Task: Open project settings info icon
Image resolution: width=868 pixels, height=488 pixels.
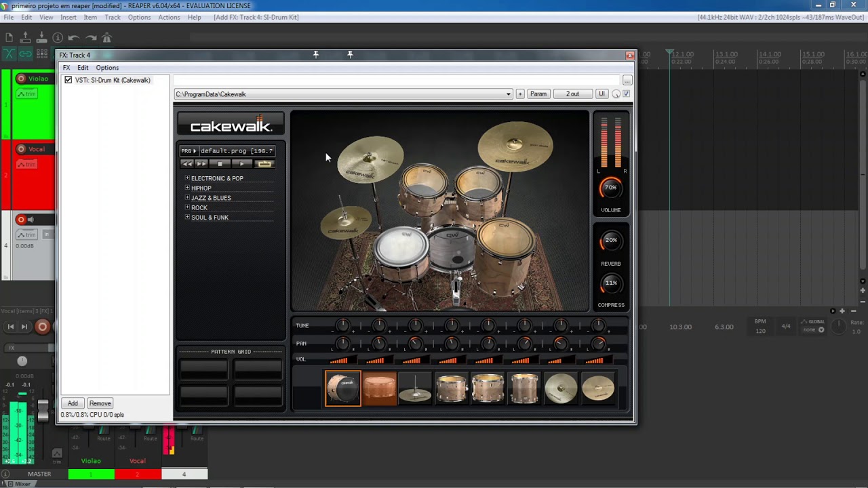Action: (x=58, y=38)
